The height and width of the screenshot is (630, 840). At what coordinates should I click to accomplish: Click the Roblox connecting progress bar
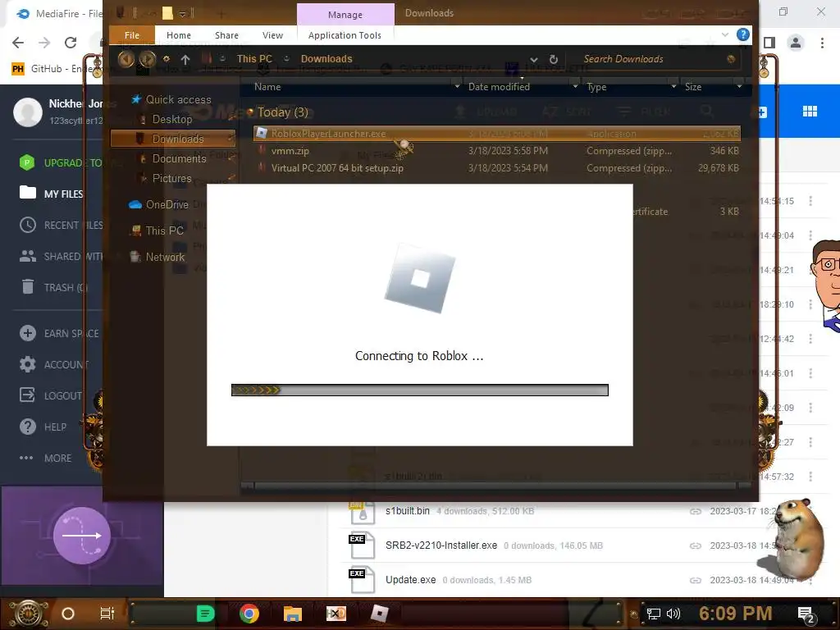(420, 390)
